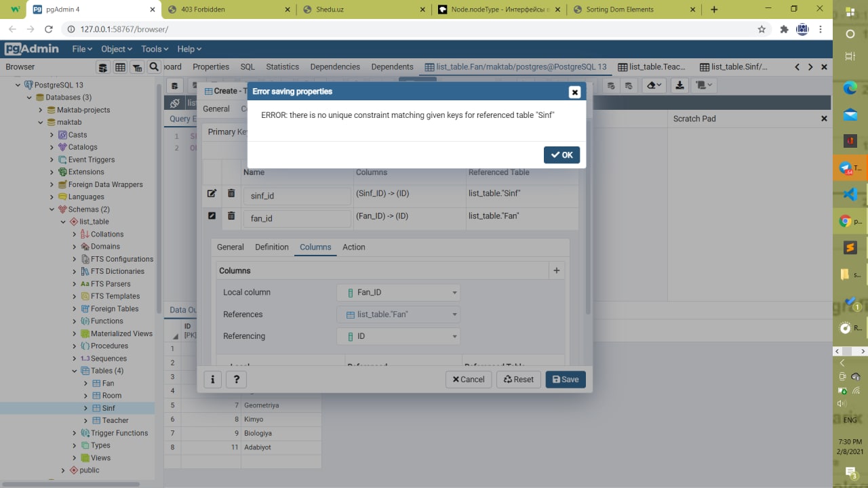Click the Reset button
This screenshot has height=488, width=868.
[x=519, y=380]
